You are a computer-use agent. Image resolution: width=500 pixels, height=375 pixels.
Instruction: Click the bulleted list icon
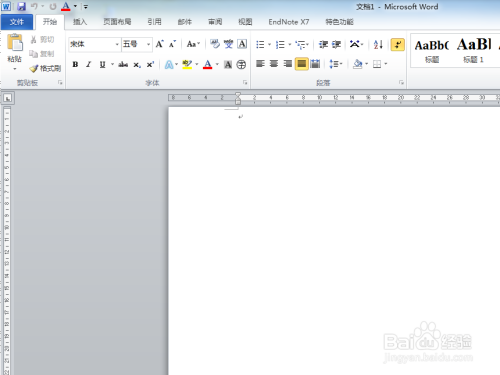coord(260,44)
